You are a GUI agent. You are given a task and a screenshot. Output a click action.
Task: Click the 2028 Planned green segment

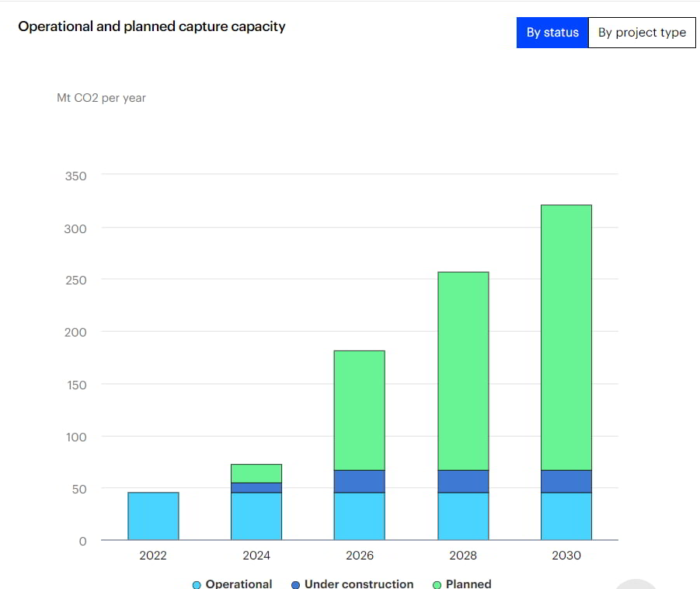[x=463, y=371]
